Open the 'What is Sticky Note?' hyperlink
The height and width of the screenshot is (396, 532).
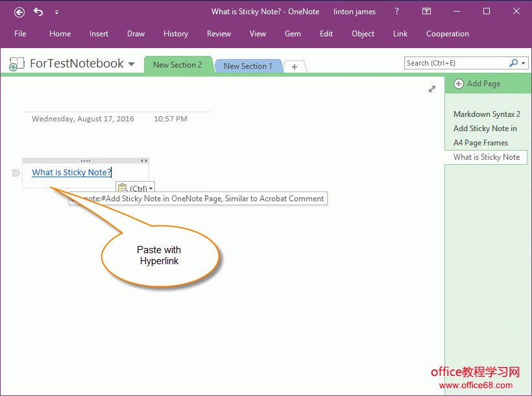pyautogui.click(x=71, y=173)
